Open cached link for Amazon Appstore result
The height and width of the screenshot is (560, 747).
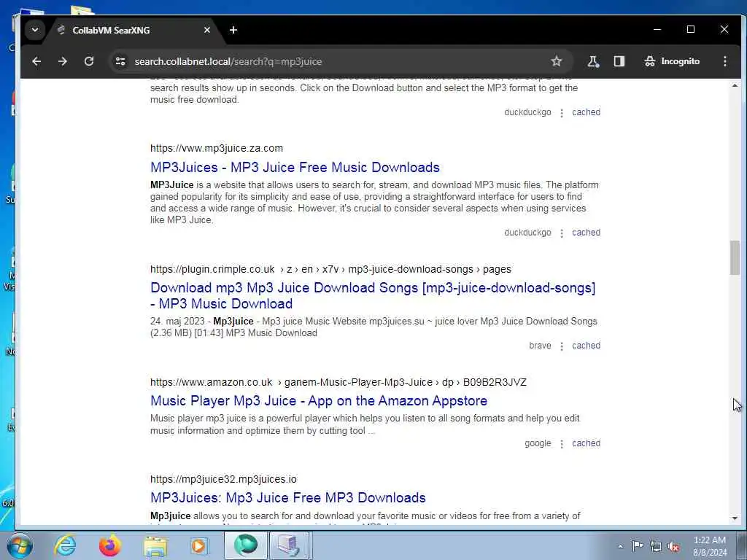coord(586,443)
